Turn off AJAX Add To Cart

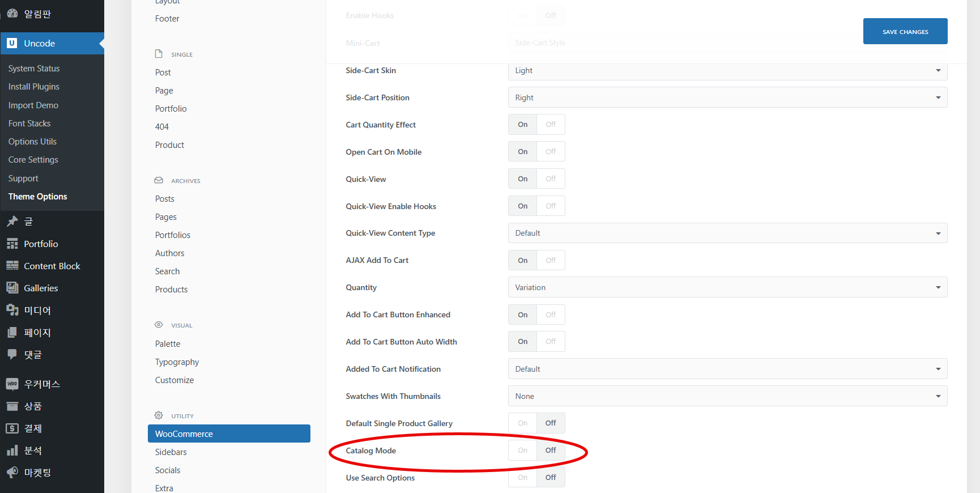(x=551, y=261)
